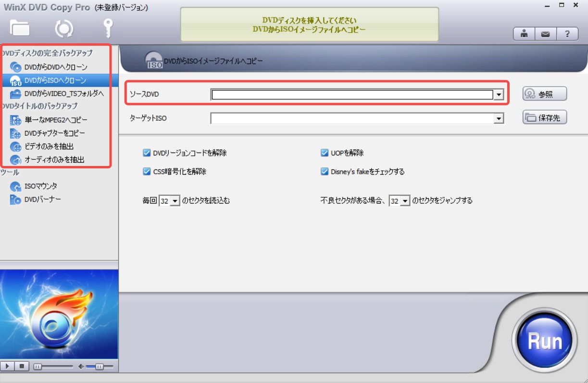Click the ツール section heading
The width and height of the screenshot is (588, 383).
(10, 172)
